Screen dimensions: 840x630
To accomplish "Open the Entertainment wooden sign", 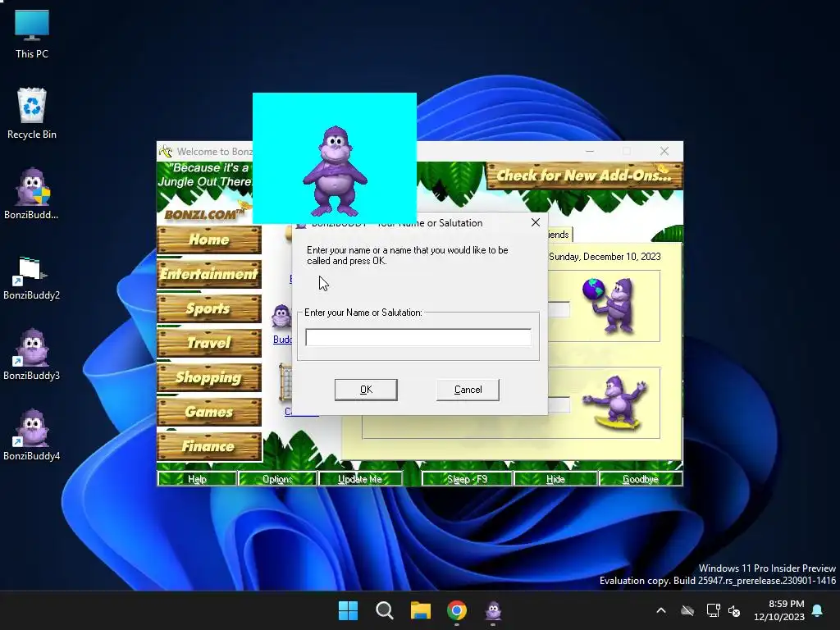I will [x=209, y=274].
